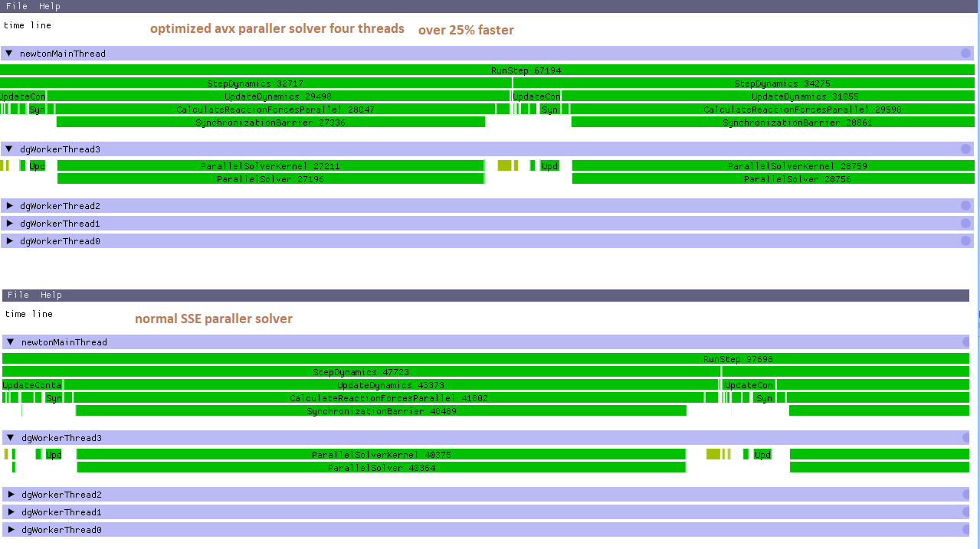Collapse dgWorkerThread3 in the SSE profiler
Viewport: 980px width, 549px height.
coord(11,438)
